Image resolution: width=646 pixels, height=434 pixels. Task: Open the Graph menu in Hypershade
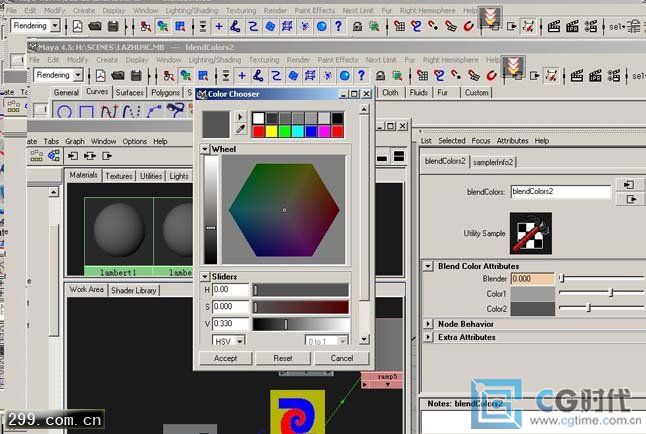pyautogui.click(x=75, y=141)
